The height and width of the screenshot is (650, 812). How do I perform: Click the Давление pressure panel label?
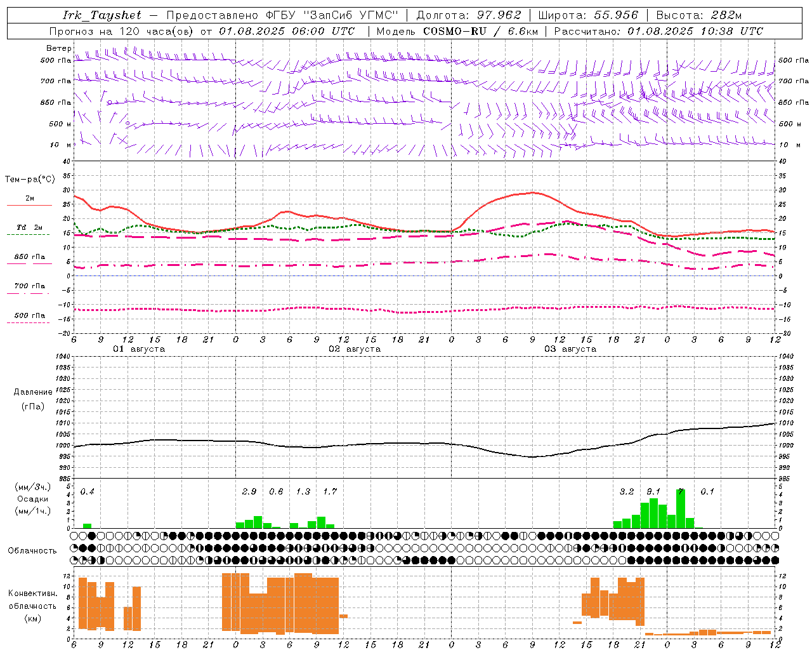[32, 392]
